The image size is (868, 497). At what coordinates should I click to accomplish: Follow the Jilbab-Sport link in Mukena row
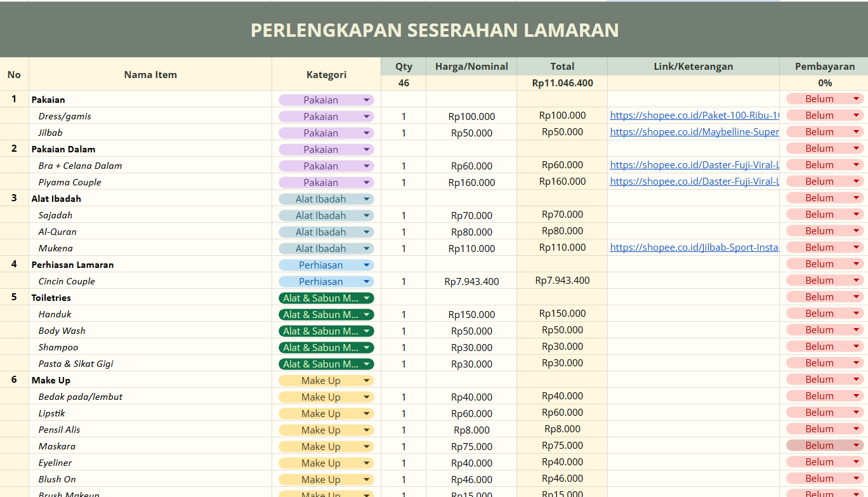click(x=694, y=248)
